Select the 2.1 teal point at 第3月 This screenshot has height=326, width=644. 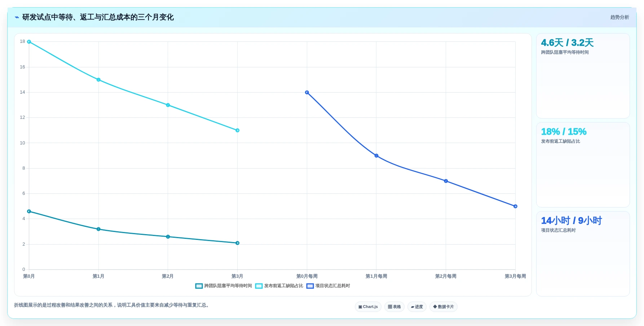pos(237,243)
